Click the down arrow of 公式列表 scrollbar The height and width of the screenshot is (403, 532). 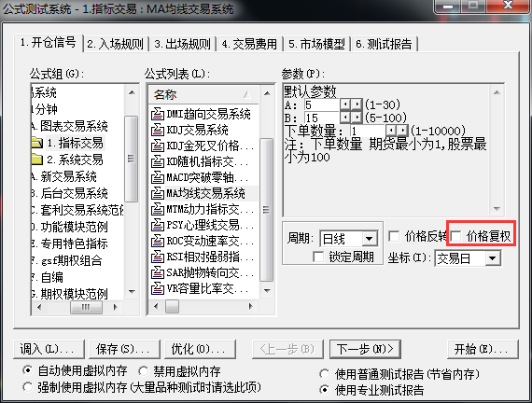267,291
